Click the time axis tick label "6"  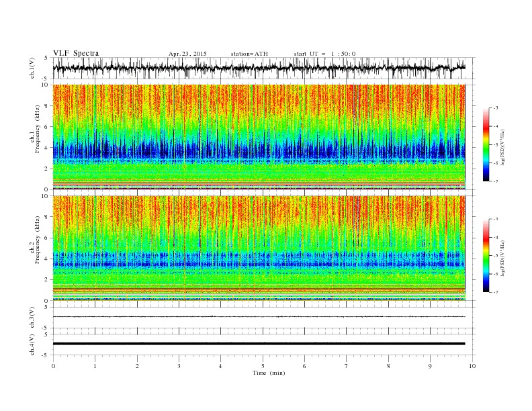point(304,366)
